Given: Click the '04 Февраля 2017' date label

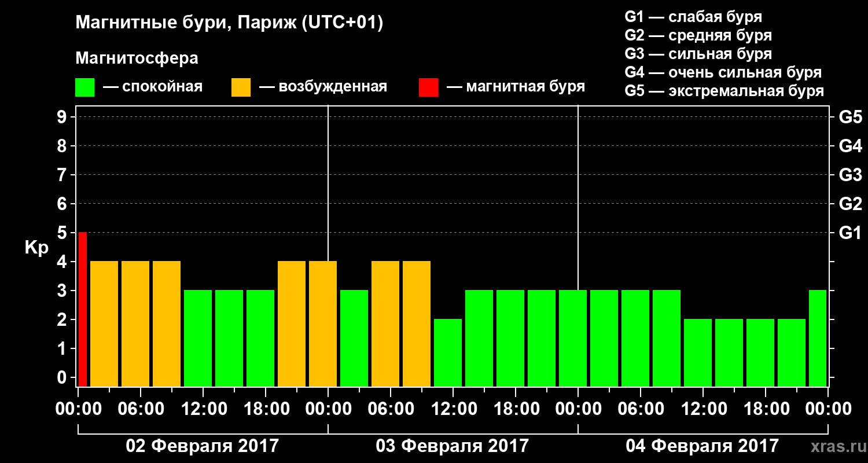Looking at the screenshot, I should pyautogui.click(x=703, y=446).
